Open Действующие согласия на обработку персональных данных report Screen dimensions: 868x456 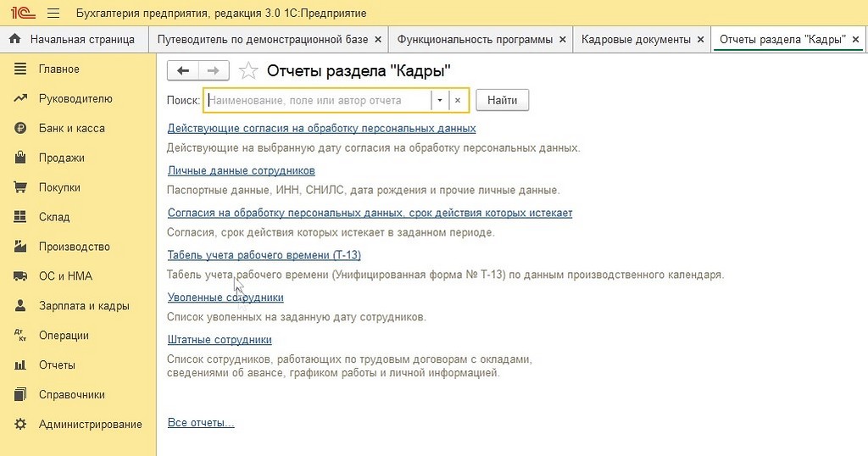[x=321, y=128]
